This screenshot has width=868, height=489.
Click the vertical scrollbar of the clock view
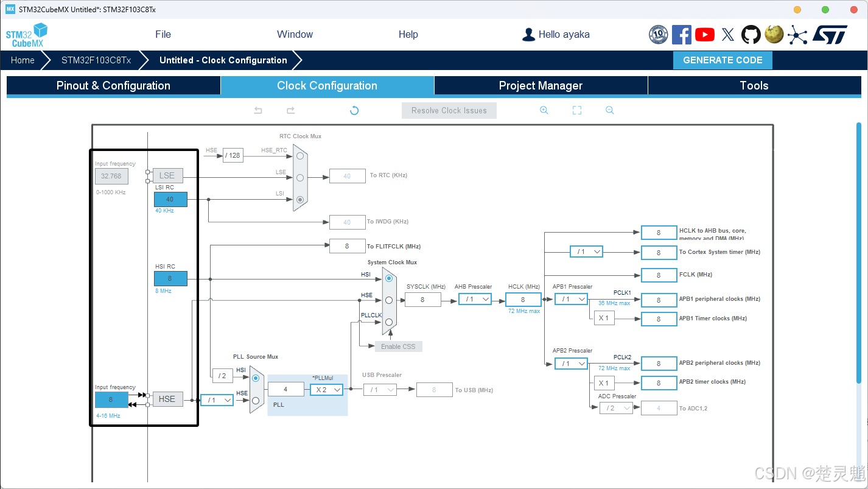pos(859,253)
